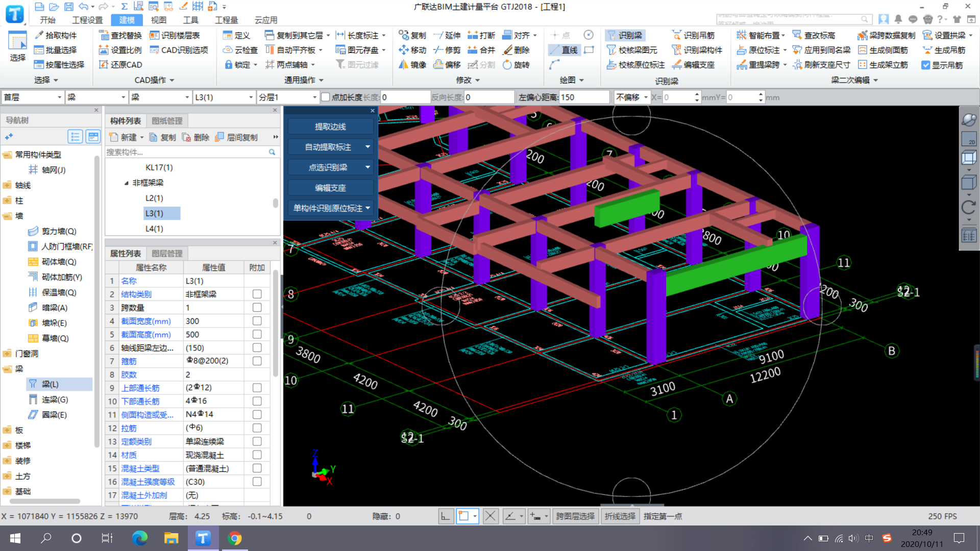The image size is (980, 551).
Task: Expand the 单构件识别原位标注 dropdown arrow
Action: [x=368, y=208]
